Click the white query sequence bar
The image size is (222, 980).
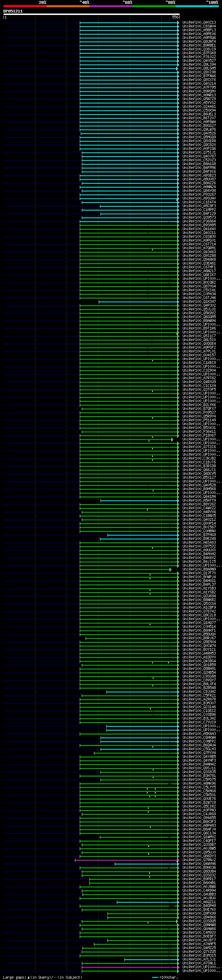(92, 15)
